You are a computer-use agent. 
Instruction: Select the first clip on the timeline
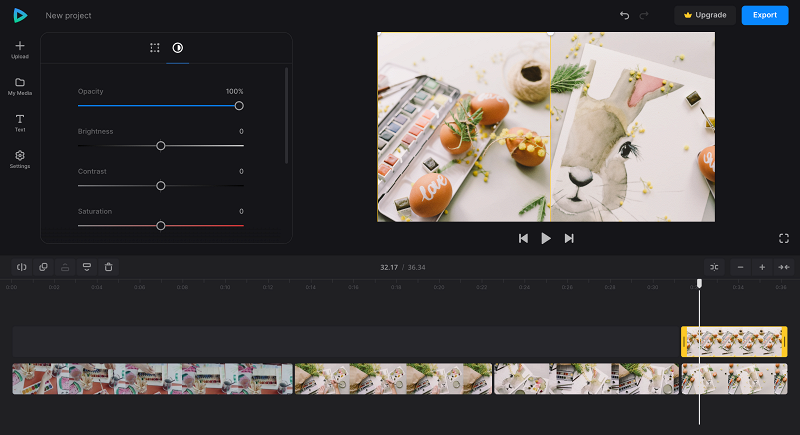click(x=153, y=379)
